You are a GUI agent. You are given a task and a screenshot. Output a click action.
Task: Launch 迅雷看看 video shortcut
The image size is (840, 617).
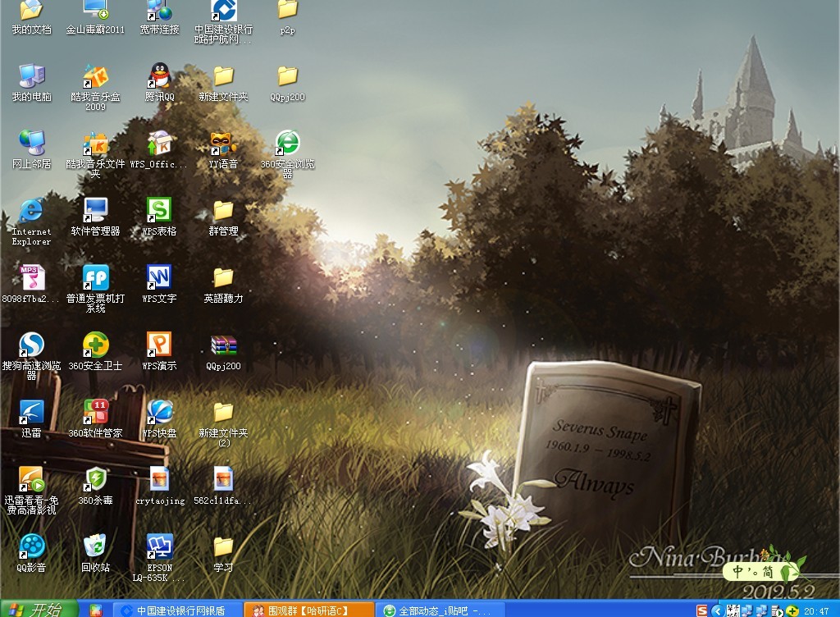point(32,491)
